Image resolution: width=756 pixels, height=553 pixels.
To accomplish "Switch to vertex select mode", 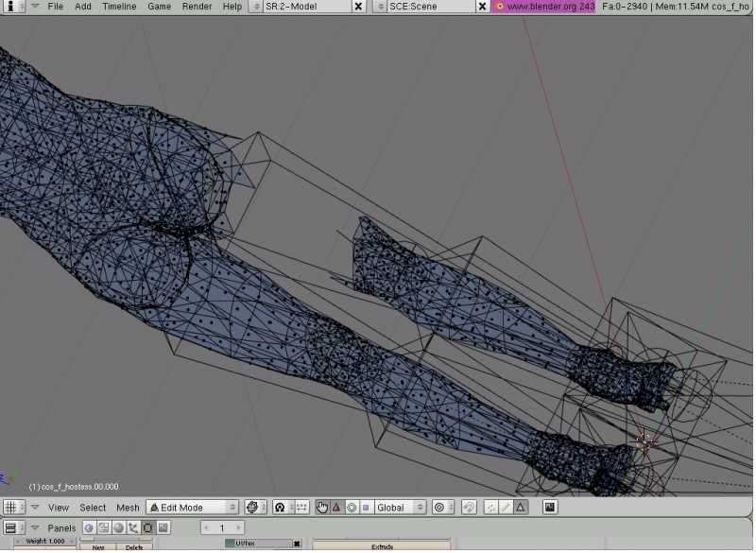I will [491, 508].
